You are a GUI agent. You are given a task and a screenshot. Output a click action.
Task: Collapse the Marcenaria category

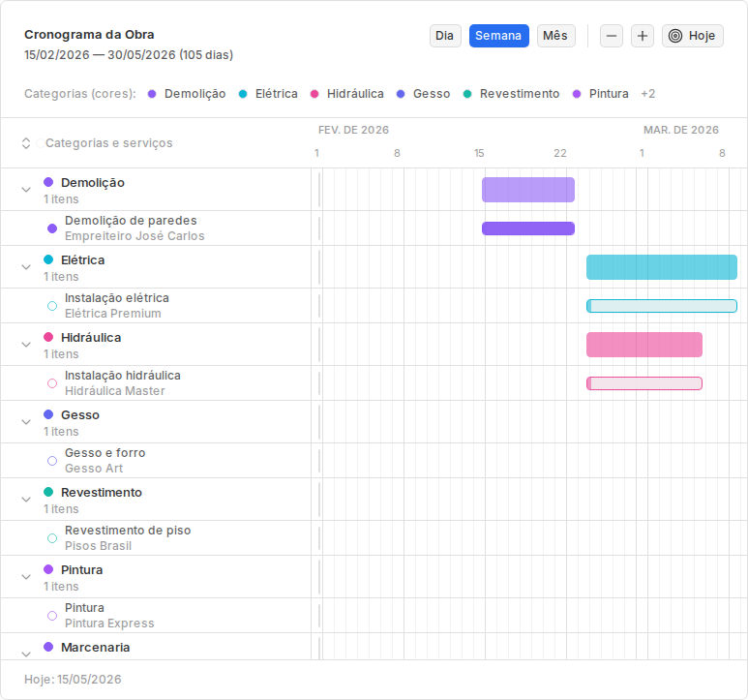26,654
